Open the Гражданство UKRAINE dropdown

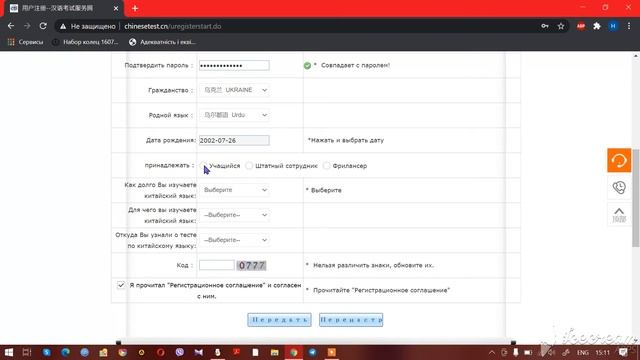[234, 90]
